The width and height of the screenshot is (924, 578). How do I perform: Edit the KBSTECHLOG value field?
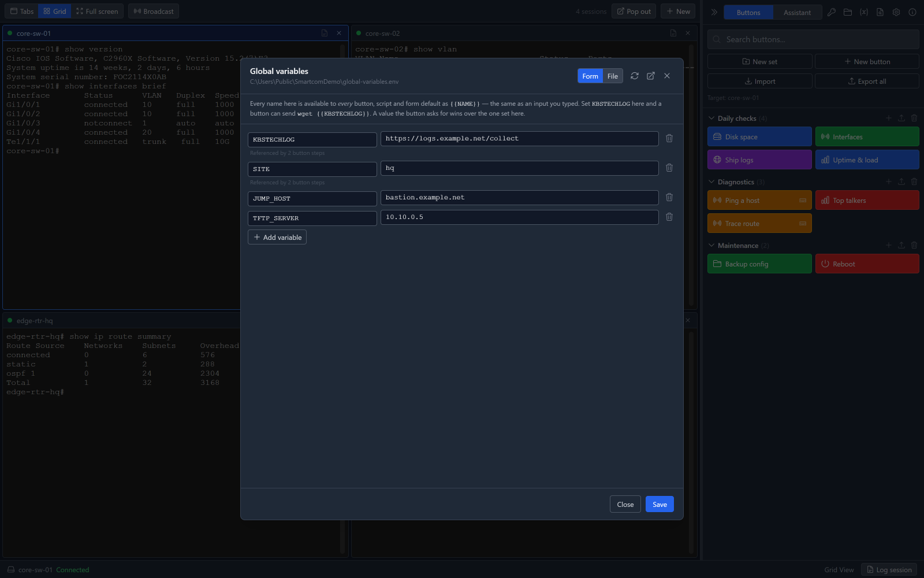coord(520,139)
